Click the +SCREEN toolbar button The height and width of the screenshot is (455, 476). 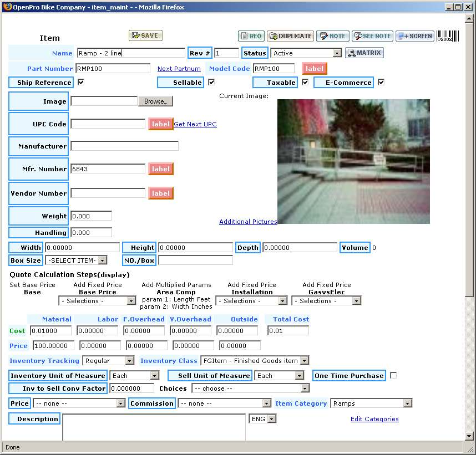click(x=414, y=36)
